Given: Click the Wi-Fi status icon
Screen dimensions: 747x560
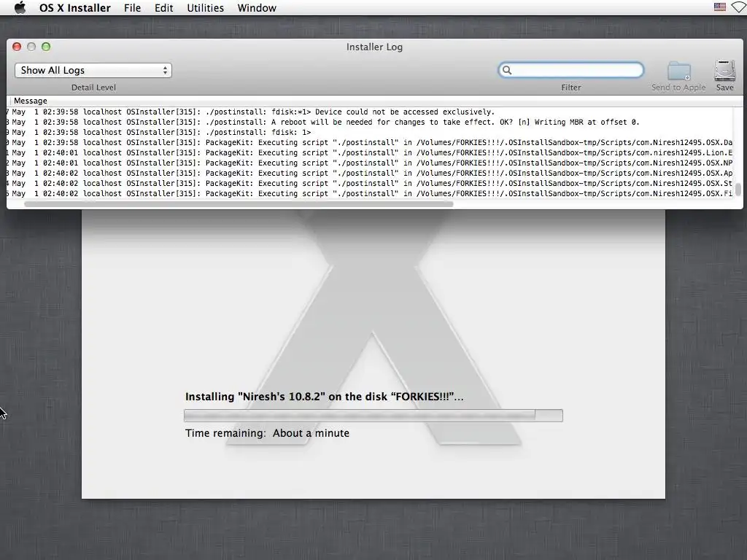Looking at the screenshot, I should pos(740,7).
